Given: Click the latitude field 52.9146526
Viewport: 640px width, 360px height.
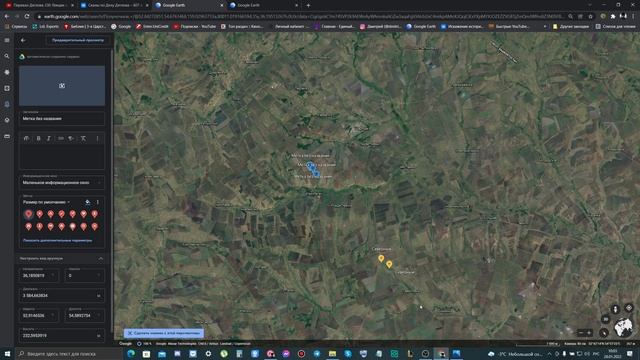Looking at the screenshot, I should [38, 315].
